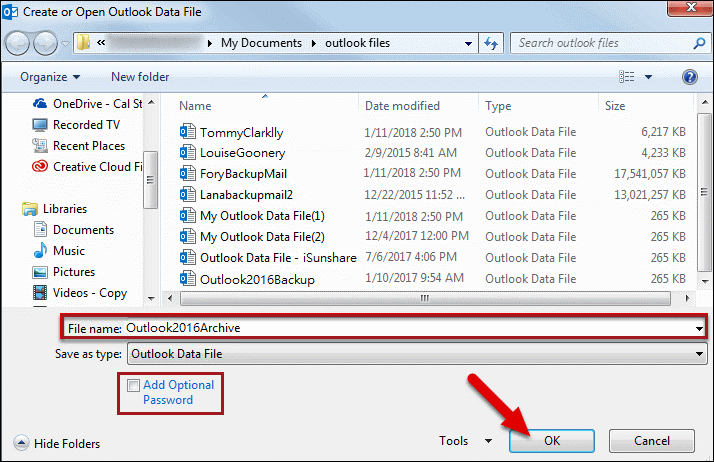
Task: Click Hide Folders button
Action: (57, 443)
